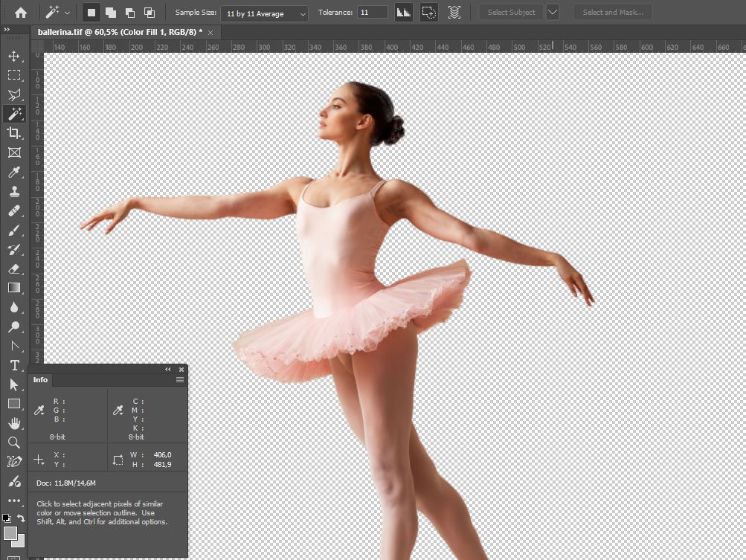Choose the Horizontal Type tool

click(13, 365)
